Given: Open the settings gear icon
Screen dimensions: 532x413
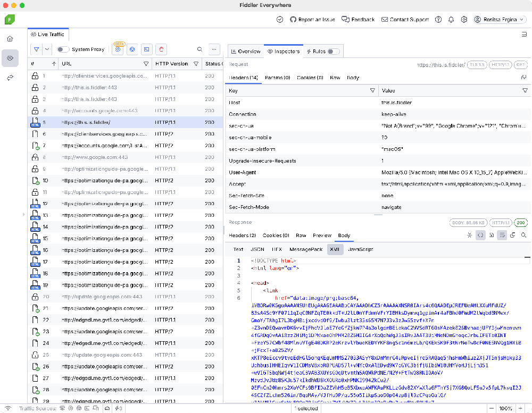Looking at the screenshot, I should 464,20.
